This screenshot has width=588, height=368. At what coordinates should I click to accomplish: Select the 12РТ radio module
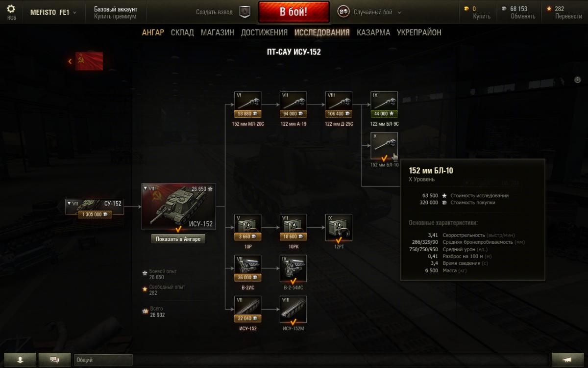339,228
